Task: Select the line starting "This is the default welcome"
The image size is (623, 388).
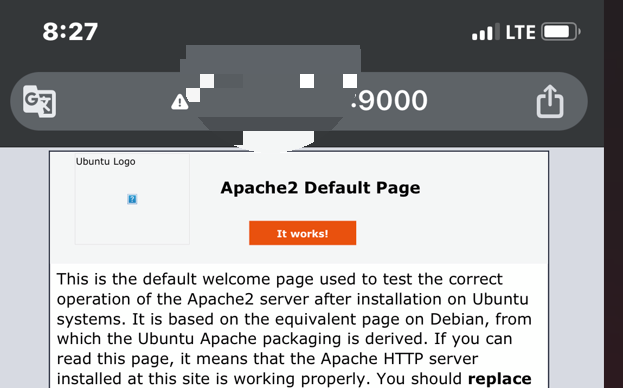Action: (x=280, y=279)
